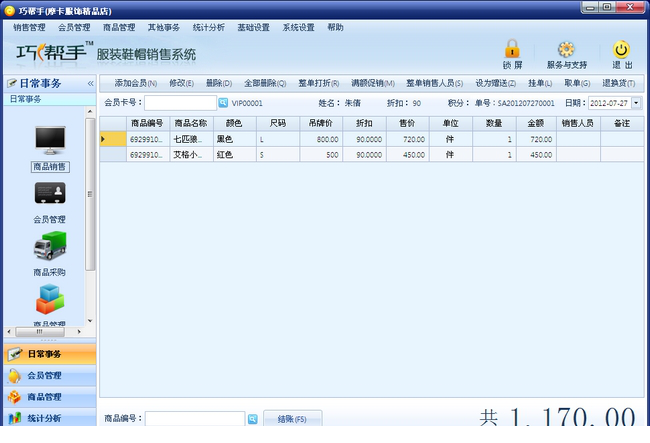The image size is (650, 443).
Task: Click 设为赠送(Z) toolbar button
Action: pyautogui.click(x=495, y=83)
